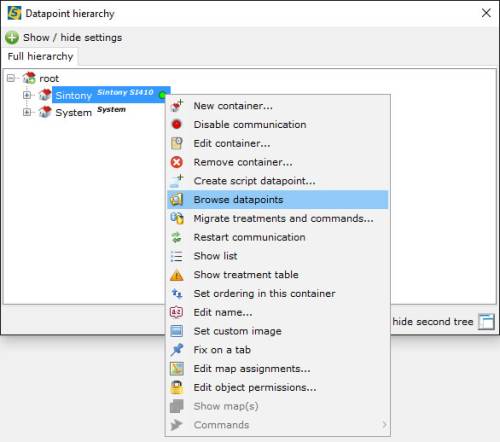Close the Datapoint hierarchy window
This screenshot has width=500, height=442.
pos(486,13)
